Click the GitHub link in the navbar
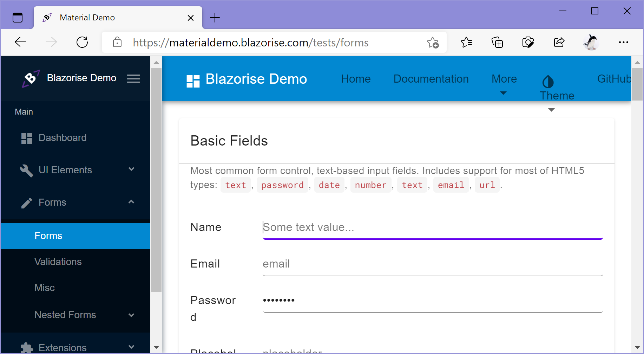Viewport: 644px width, 354px height. point(614,79)
